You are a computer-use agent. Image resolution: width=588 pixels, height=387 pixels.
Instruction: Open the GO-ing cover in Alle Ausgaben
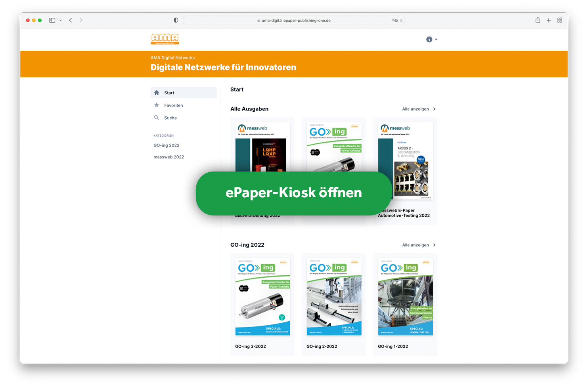coord(334,147)
